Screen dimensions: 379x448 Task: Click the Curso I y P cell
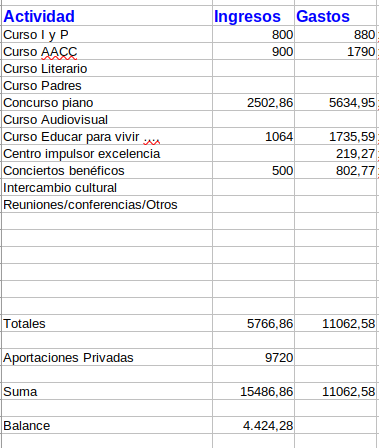click(107, 34)
